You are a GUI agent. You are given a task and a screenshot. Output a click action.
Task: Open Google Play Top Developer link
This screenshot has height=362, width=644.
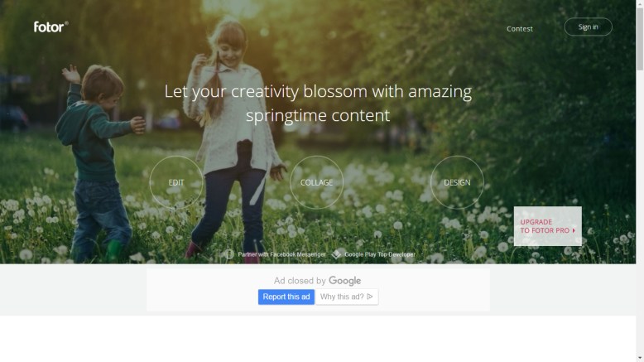[380, 254]
